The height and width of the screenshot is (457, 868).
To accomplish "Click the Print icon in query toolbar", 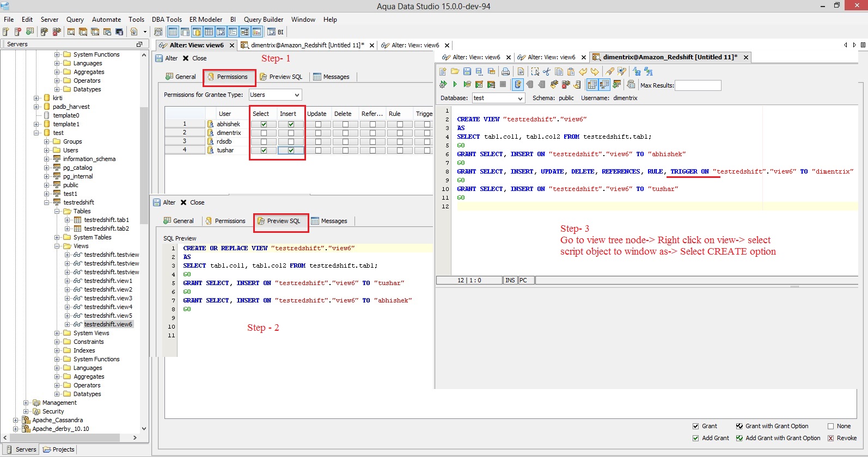I will [506, 71].
